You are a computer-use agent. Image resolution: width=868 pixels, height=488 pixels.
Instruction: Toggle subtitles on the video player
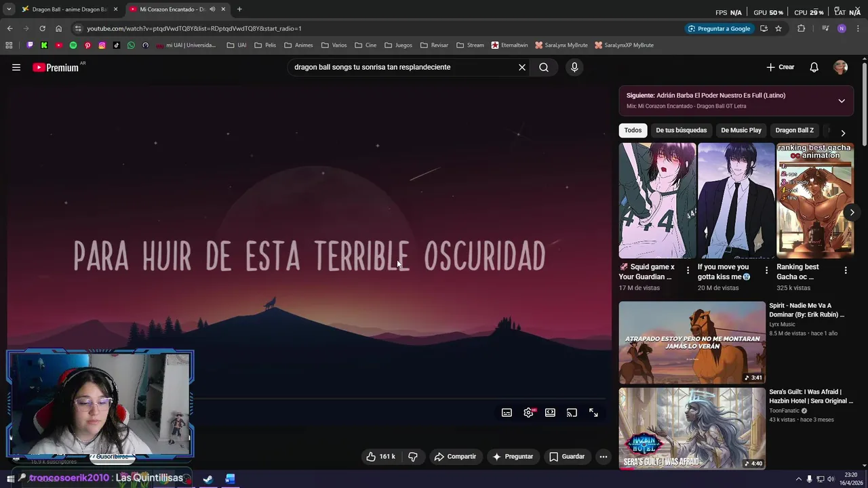507,413
